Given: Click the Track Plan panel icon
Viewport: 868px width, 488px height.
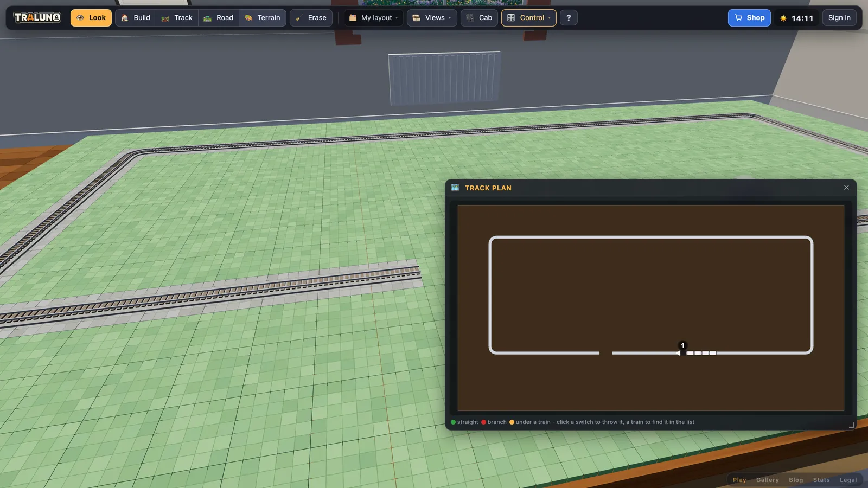Looking at the screenshot, I should click(x=455, y=188).
